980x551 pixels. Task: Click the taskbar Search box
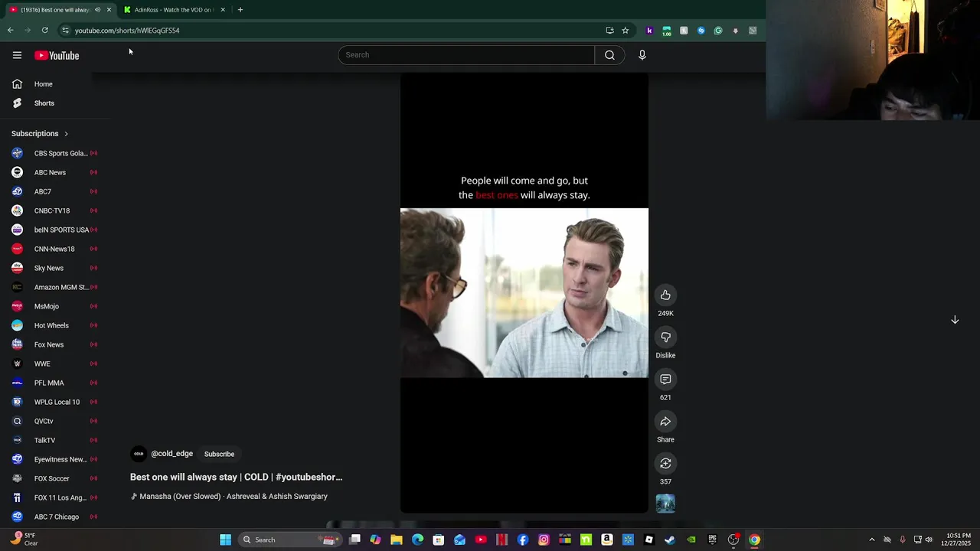pos(291,540)
